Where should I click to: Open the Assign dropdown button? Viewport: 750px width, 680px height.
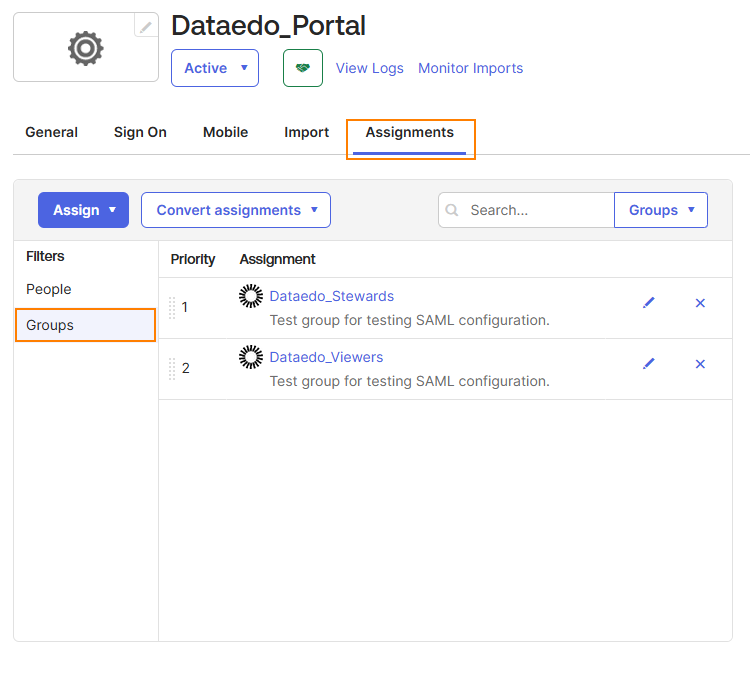click(83, 210)
